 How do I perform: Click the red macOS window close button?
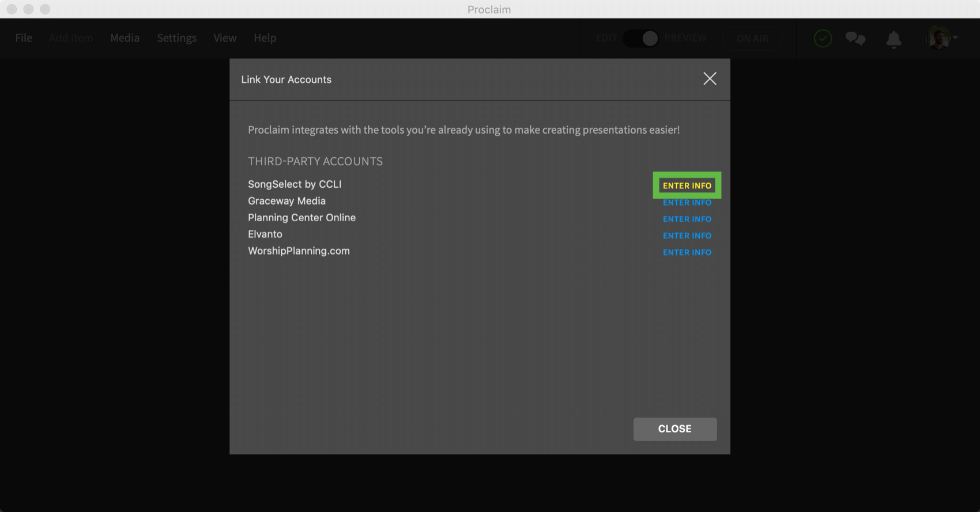tap(12, 9)
